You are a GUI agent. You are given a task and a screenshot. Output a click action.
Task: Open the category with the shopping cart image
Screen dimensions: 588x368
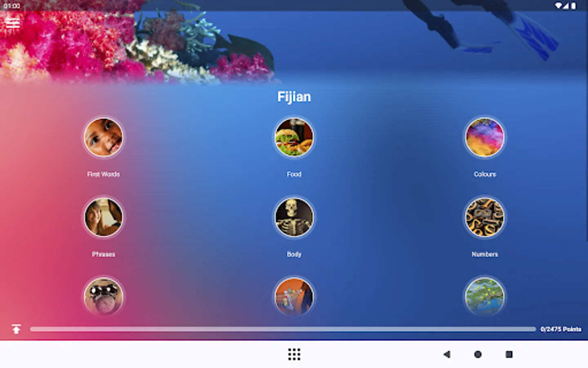[x=294, y=297]
